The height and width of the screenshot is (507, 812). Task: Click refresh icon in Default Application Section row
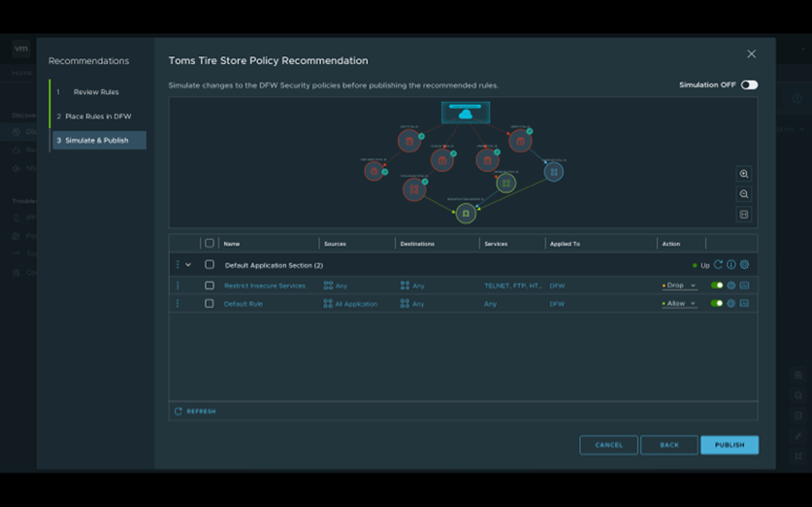coord(718,264)
